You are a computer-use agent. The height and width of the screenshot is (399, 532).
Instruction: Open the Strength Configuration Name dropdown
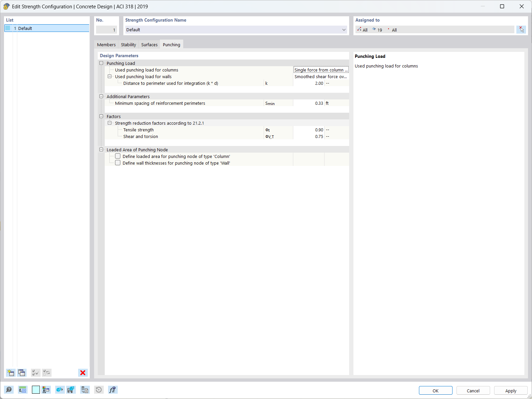click(x=344, y=30)
